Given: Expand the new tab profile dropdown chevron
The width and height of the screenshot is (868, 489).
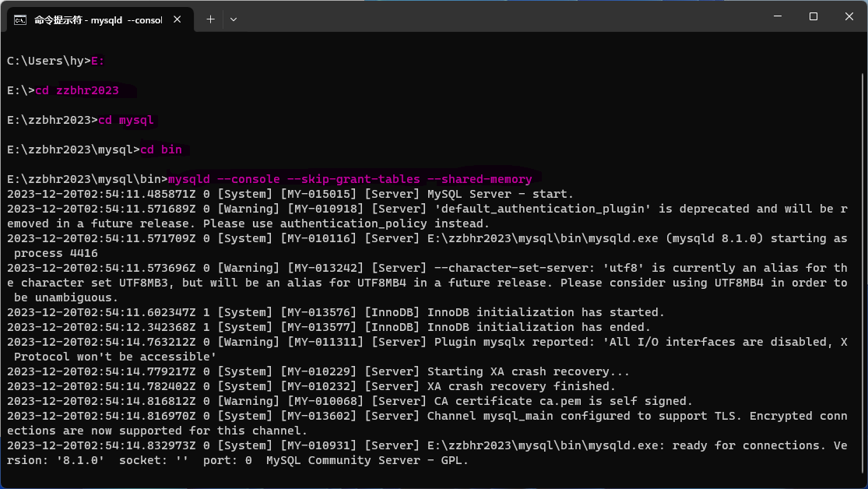Looking at the screenshot, I should pos(234,19).
